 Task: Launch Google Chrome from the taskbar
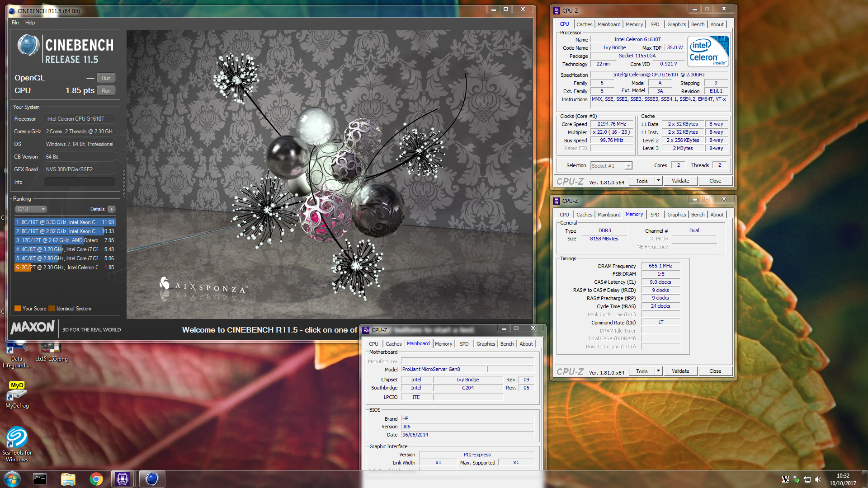[96, 479]
